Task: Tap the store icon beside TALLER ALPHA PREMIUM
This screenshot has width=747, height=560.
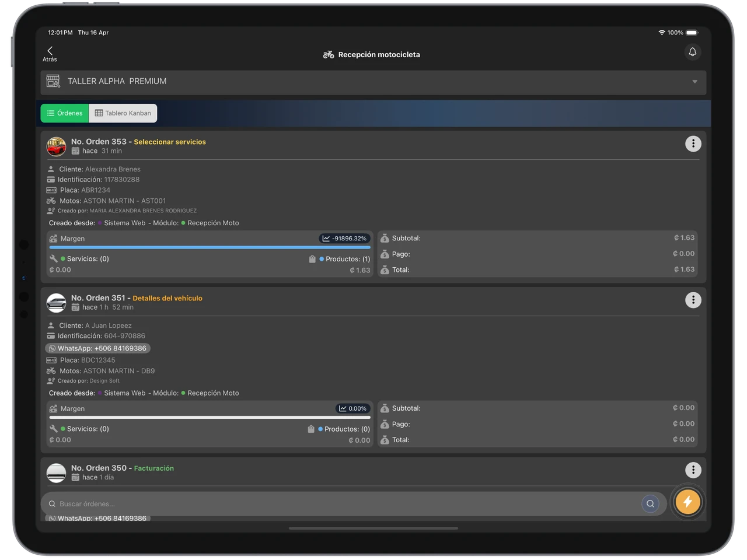Action: [53, 82]
